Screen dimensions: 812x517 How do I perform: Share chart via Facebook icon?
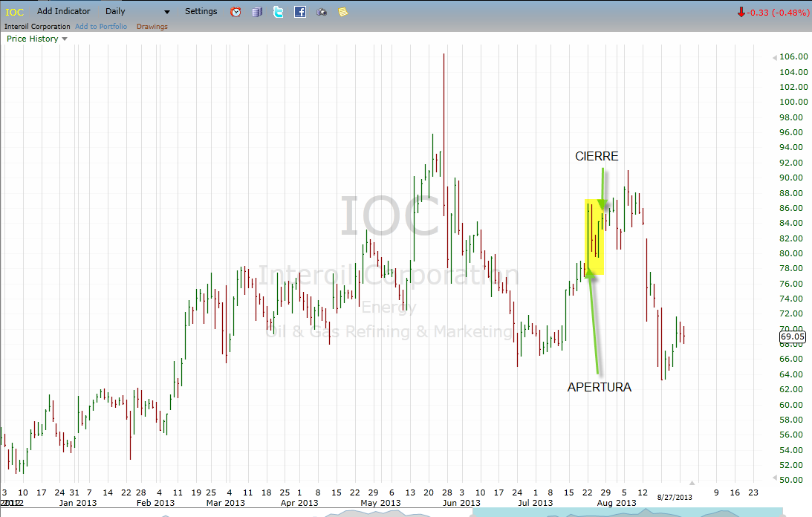300,12
